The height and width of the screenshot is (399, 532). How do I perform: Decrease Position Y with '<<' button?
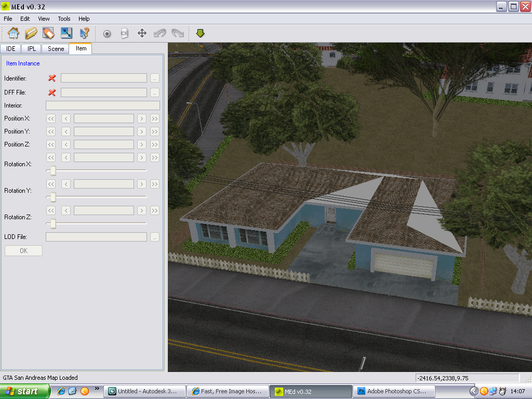(x=51, y=131)
